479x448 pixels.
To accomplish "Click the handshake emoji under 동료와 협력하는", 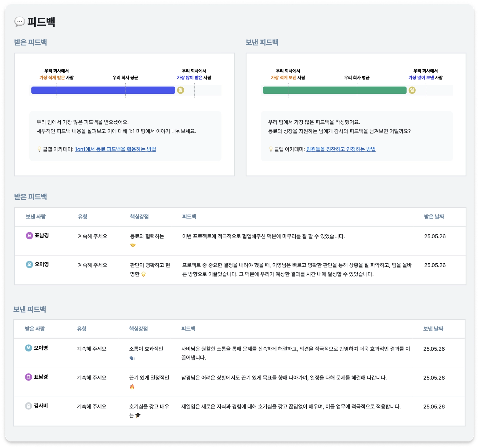I will (133, 245).
